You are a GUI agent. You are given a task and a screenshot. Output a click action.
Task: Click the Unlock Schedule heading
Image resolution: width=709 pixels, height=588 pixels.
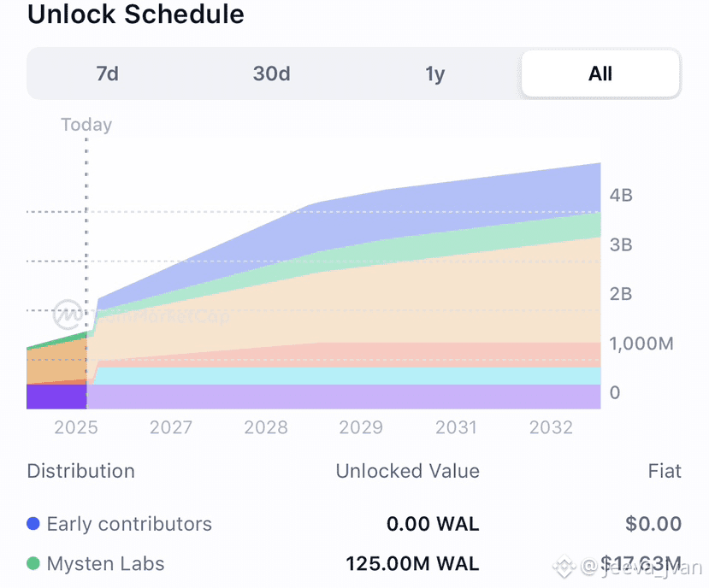136,15
